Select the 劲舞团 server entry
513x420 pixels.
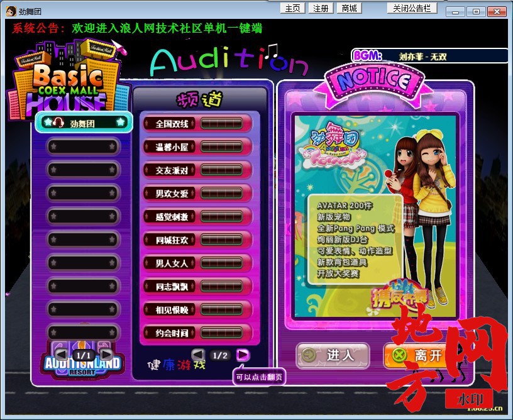coord(84,123)
